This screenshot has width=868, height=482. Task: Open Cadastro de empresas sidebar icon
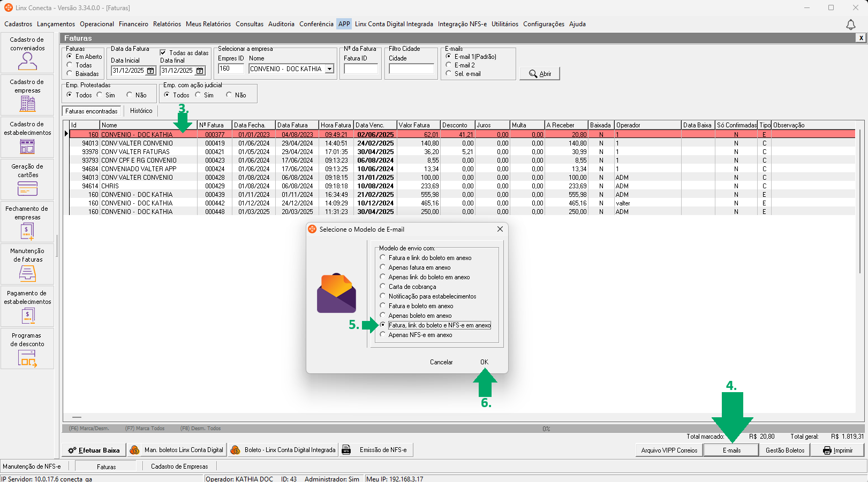pyautogui.click(x=27, y=104)
